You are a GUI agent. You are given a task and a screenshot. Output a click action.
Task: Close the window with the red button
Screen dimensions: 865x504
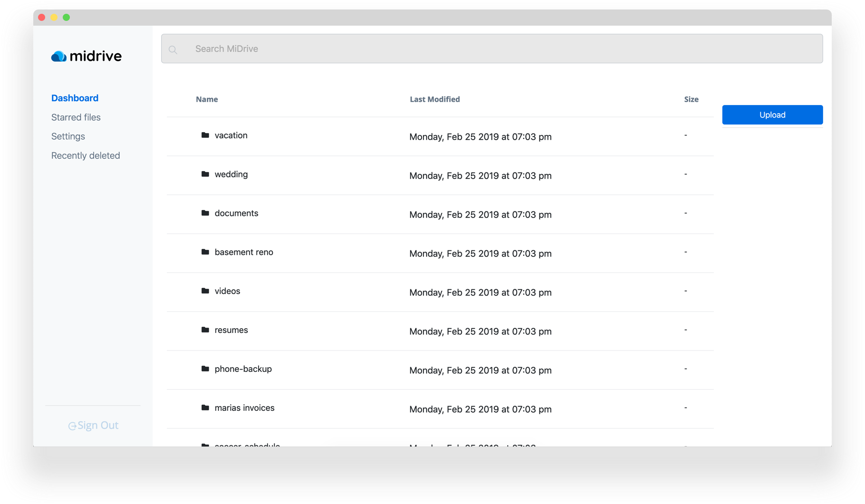42,18
